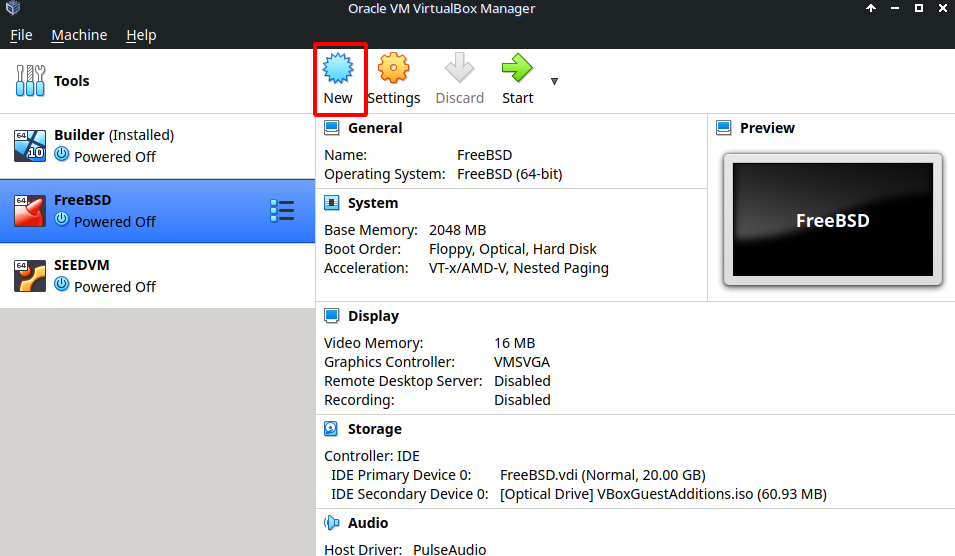This screenshot has height=556, width=955.
Task: Open the Tools wrench icon
Action: coord(31,81)
